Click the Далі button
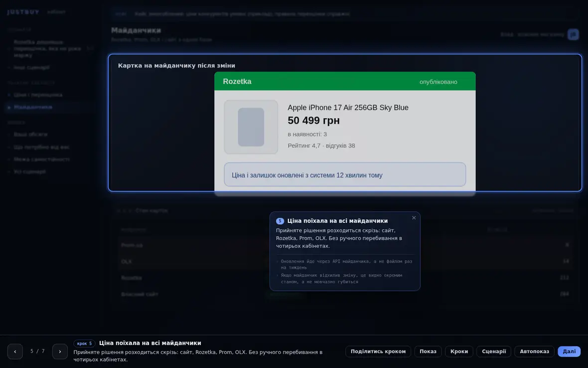 569,352
